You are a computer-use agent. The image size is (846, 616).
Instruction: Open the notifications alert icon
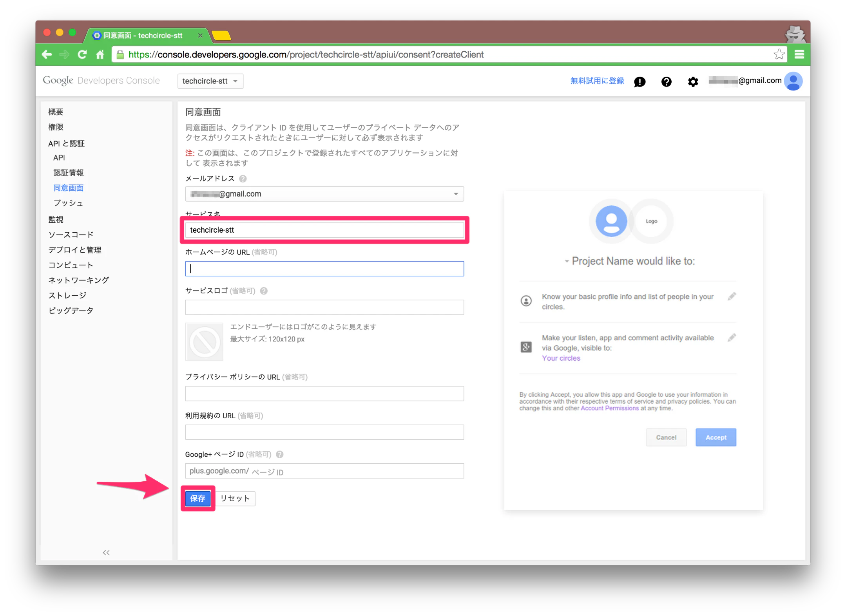coord(639,81)
